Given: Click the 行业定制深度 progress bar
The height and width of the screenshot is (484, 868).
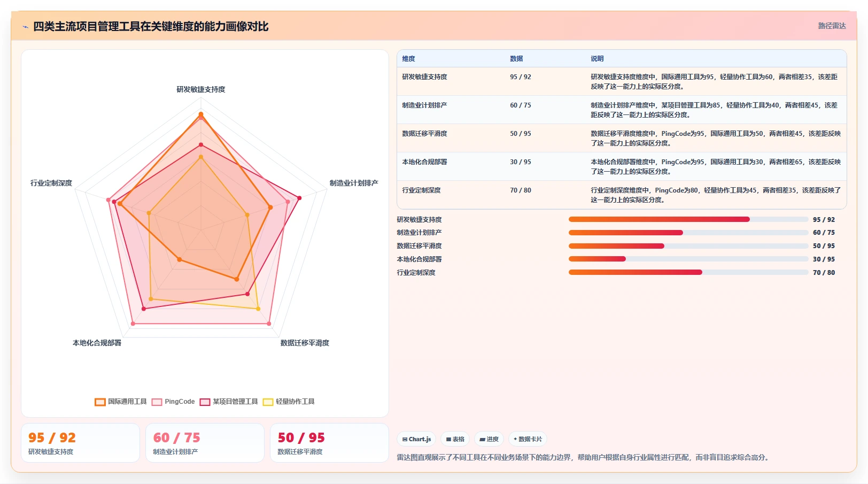Looking at the screenshot, I should click(688, 272).
